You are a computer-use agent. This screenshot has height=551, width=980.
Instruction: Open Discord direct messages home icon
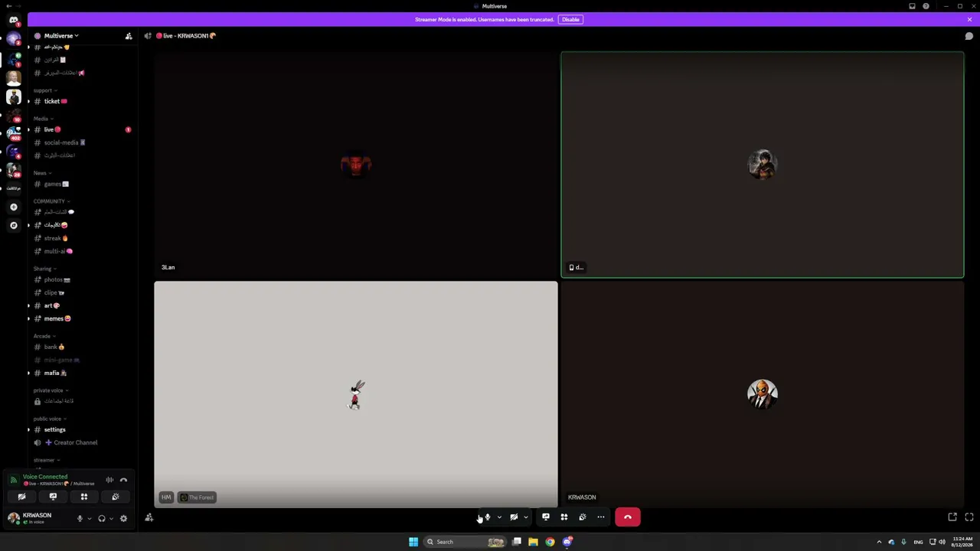pyautogui.click(x=13, y=21)
